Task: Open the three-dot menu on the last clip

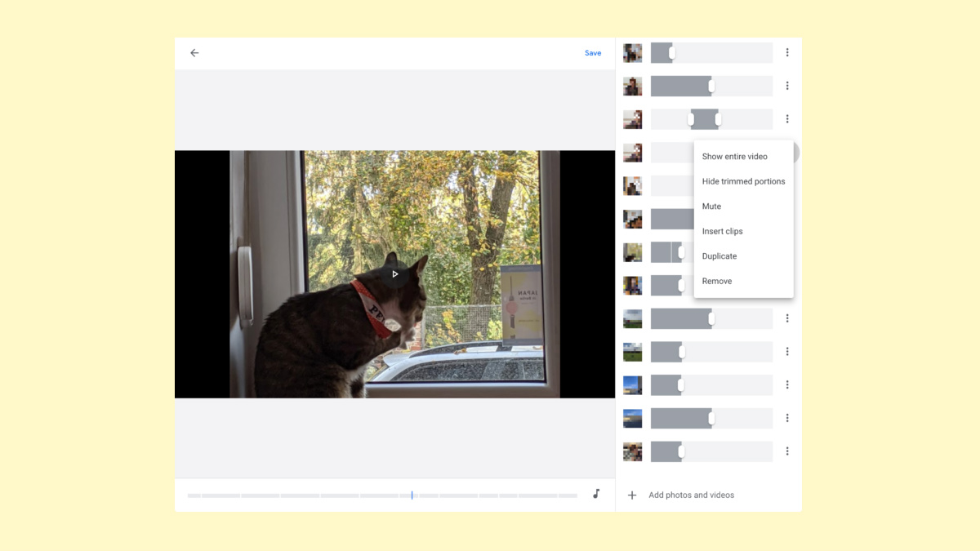Action: pyautogui.click(x=786, y=451)
